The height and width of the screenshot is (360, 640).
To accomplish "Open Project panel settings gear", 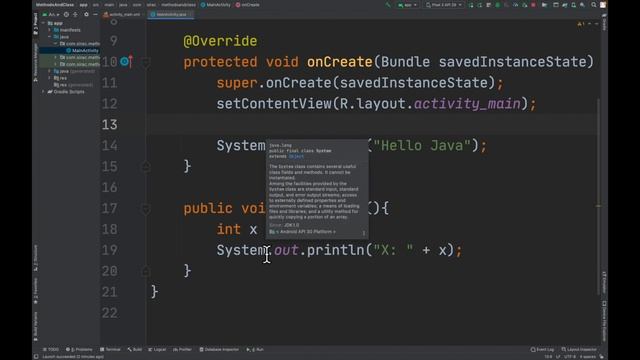I will [x=86, y=14].
